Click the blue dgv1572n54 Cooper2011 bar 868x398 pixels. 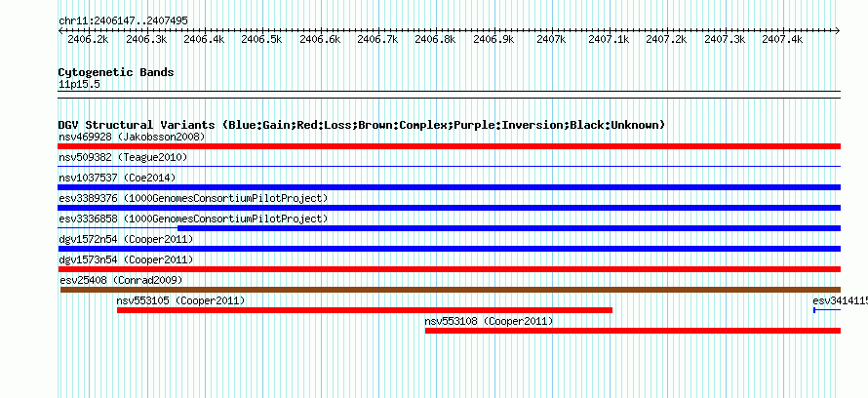click(449, 249)
